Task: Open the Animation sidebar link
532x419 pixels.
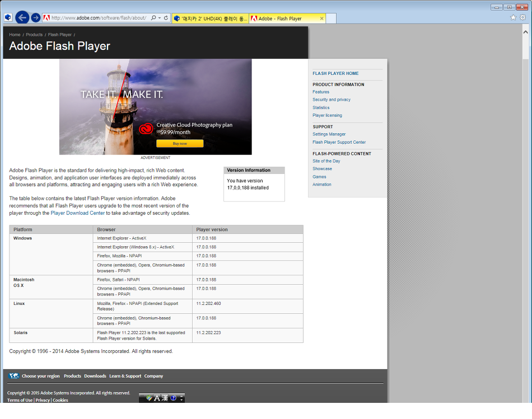Action: [321, 185]
